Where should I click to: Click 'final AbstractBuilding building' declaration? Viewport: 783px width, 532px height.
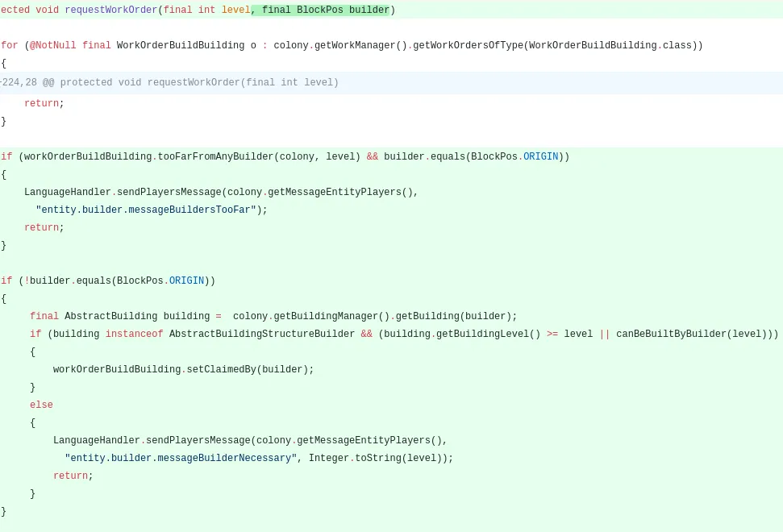pos(120,316)
